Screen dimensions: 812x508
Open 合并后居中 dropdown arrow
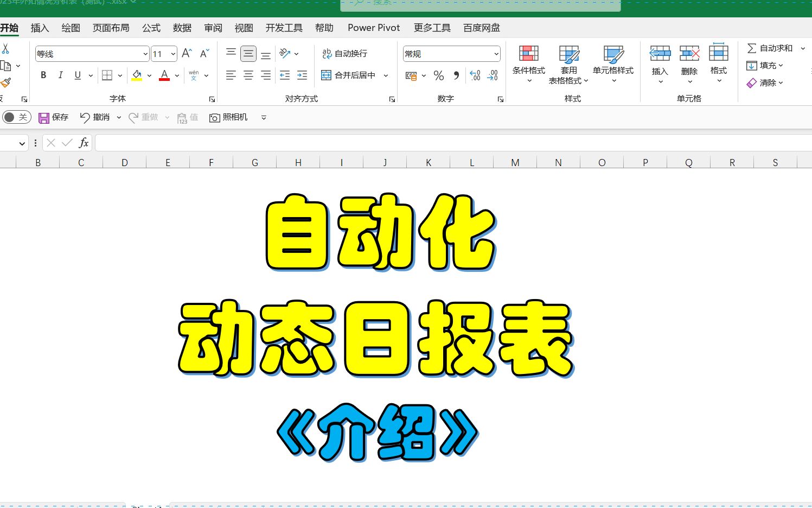point(386,75)
